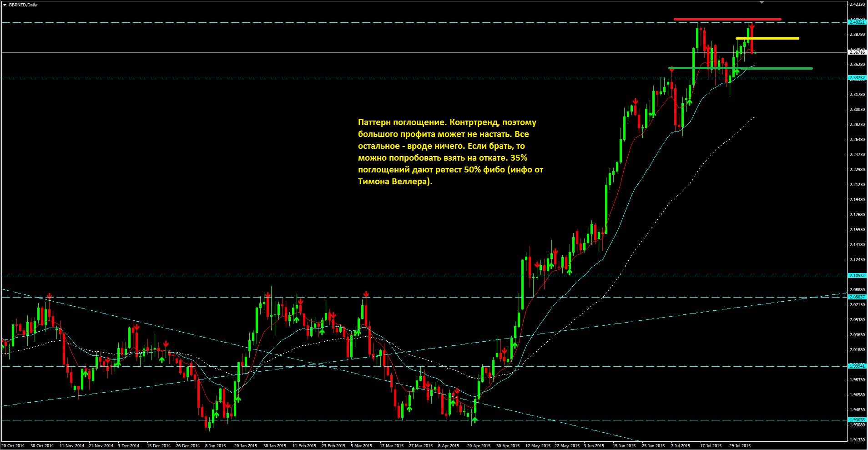This screenshot has width=868, height=450.
Task: Select the cyan level label "2.08037"
Action: [x=857, y=297]
